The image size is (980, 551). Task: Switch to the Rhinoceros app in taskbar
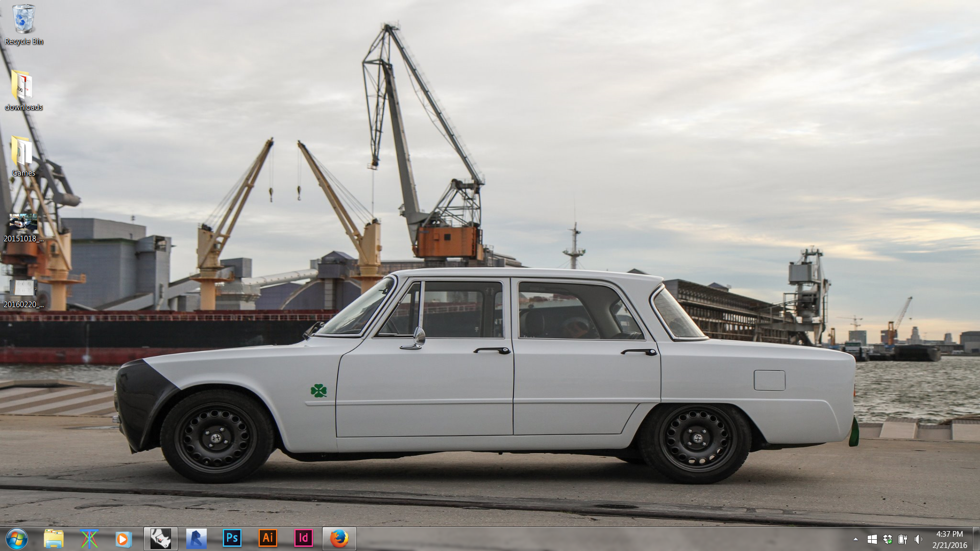click(x=161, y=539)
